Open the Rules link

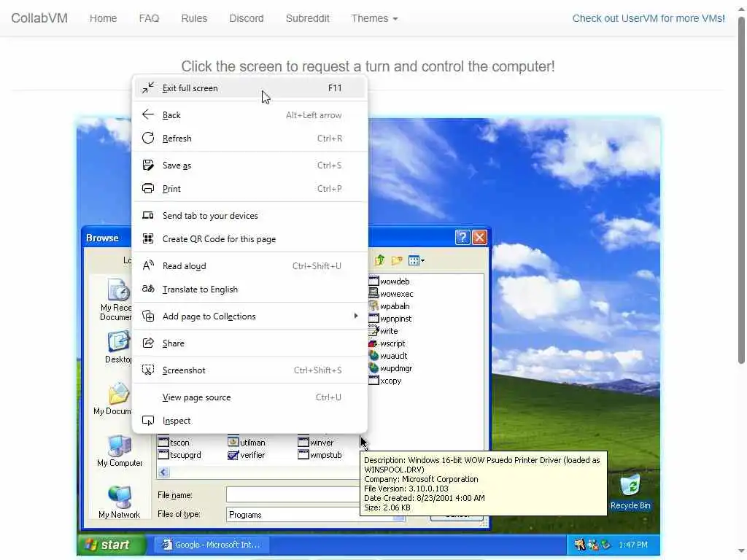tap(194, 18)
